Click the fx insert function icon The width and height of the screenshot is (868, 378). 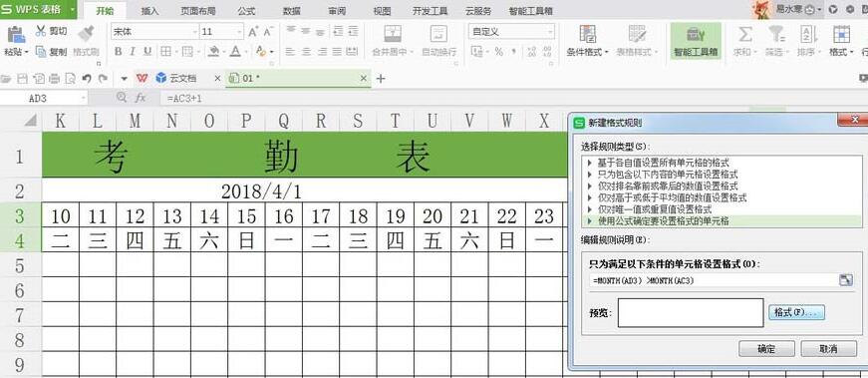coord(141,98)
